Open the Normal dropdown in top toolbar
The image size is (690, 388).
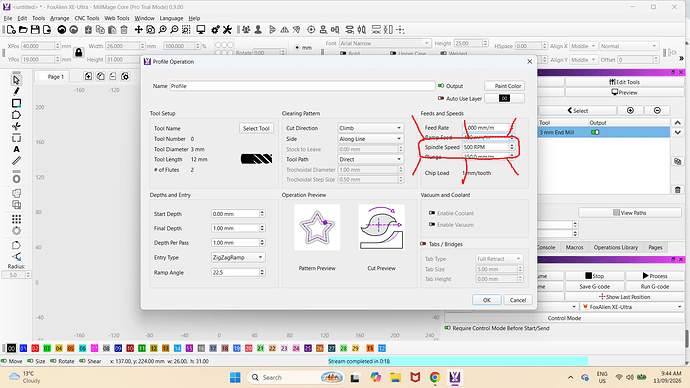pos(628,46)
